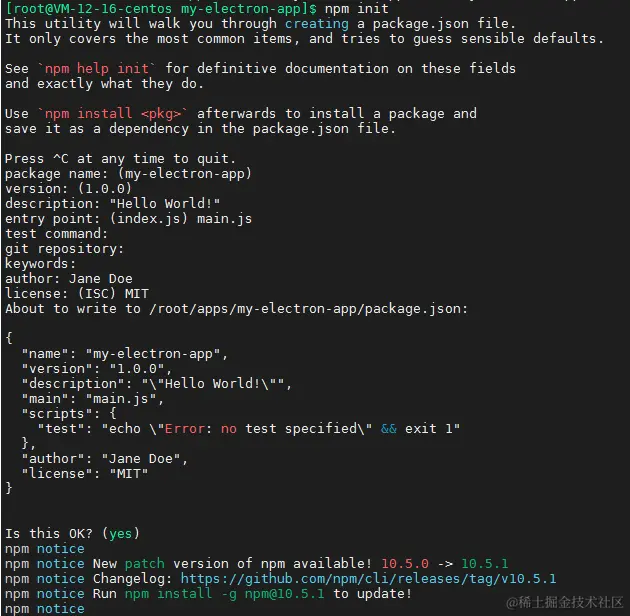Click the 'description: "Hello World!"' prompt line
The height and width of the screenshot is (616, 630).
pos(112,203)
